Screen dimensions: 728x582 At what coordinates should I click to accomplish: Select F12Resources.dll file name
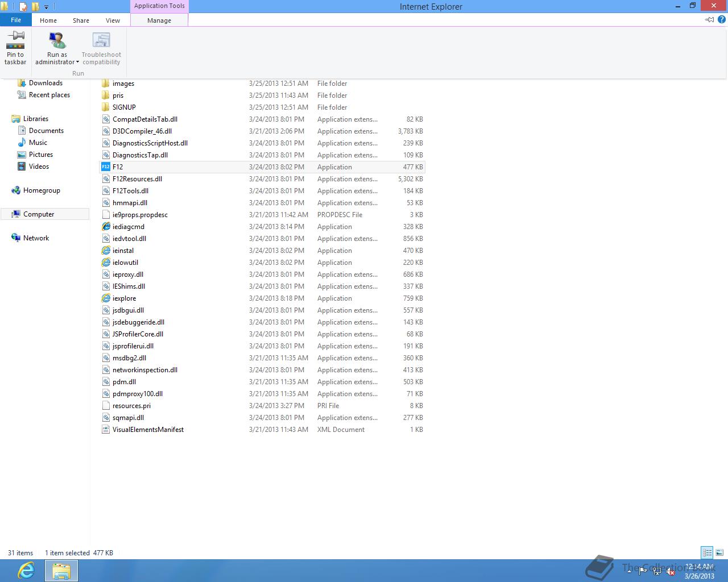coord(137,179)
